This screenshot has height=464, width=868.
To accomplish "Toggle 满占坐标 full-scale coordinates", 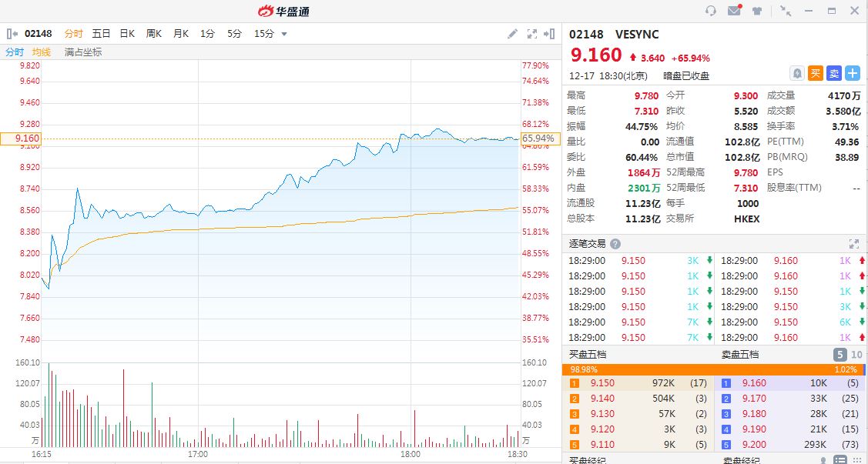I will (x=83, y=52).
